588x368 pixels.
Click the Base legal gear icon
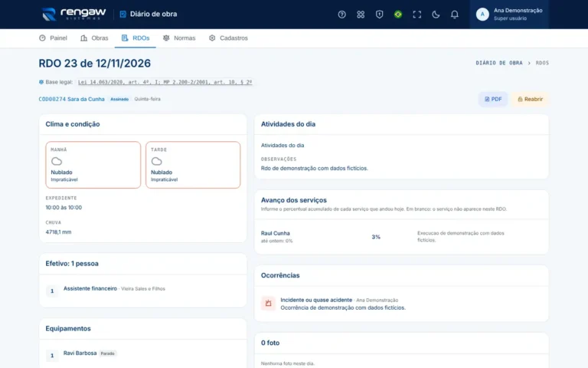[x=41, y=82]
